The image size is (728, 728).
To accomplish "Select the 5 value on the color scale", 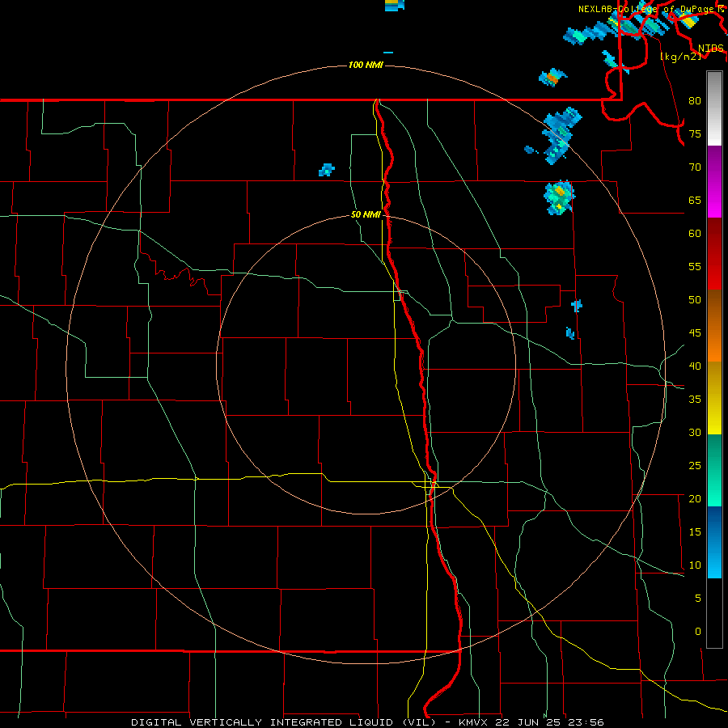I will [x=697, y=599].
